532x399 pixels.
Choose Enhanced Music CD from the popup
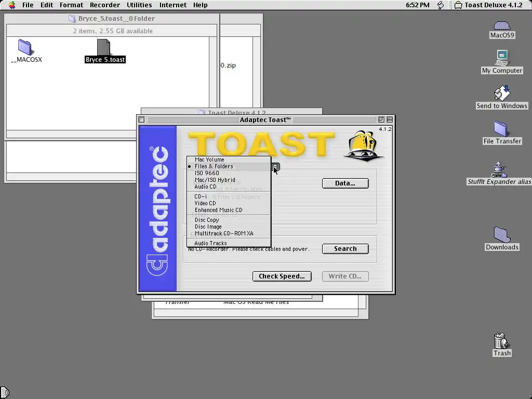click(229, 210)
